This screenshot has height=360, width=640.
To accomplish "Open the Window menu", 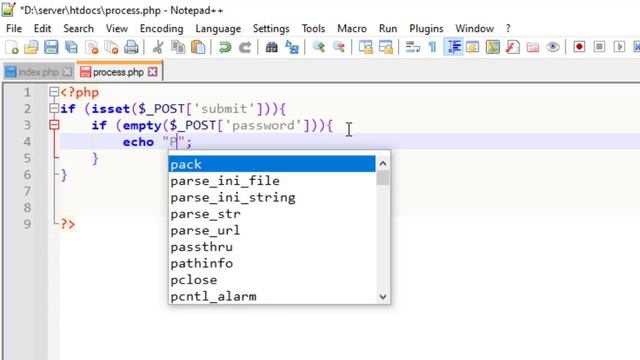I will [474, 29].
